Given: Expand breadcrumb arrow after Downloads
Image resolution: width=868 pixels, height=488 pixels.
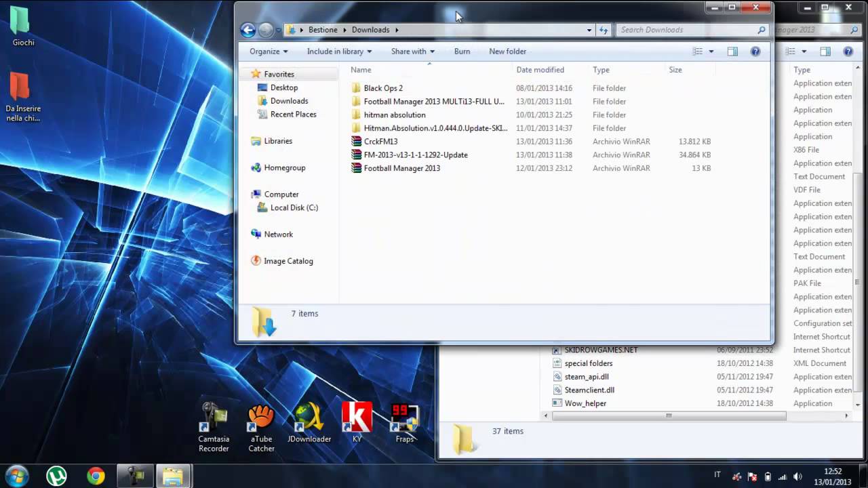Looking at the screenshot, I should tap(397, 30).
